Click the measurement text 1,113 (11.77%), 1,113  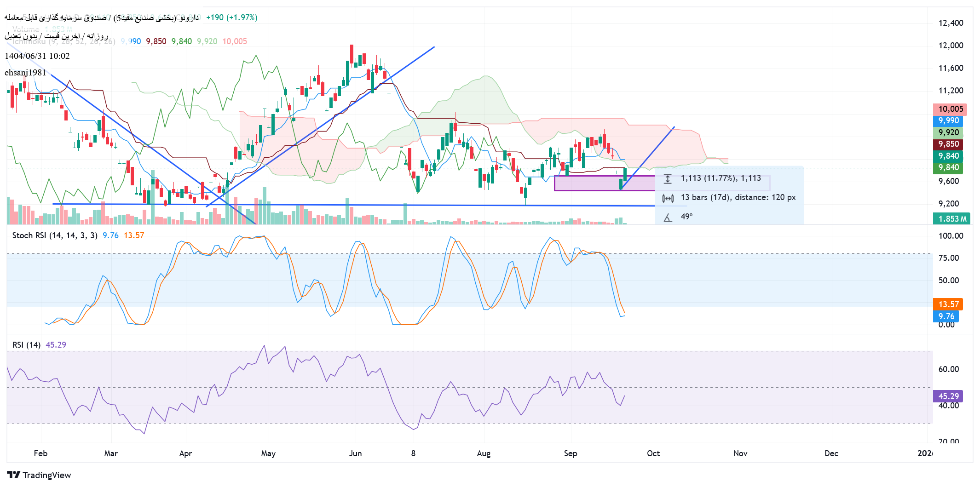(721, 178)
